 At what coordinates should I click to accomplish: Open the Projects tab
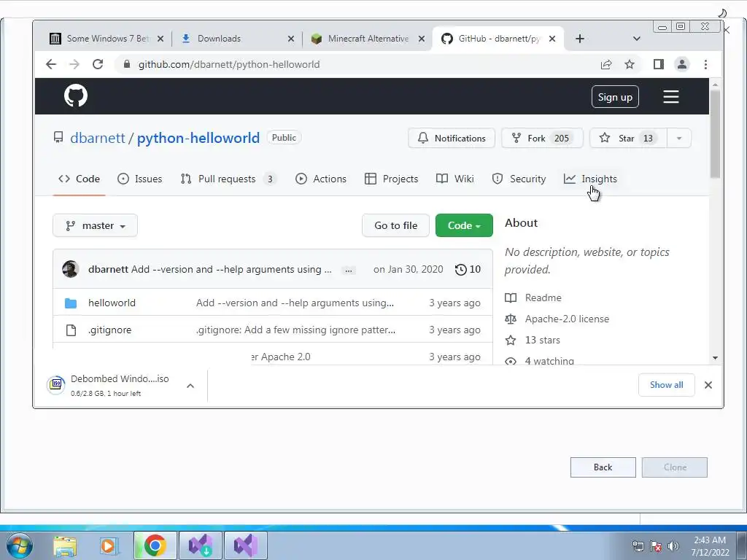click(391, 179)
